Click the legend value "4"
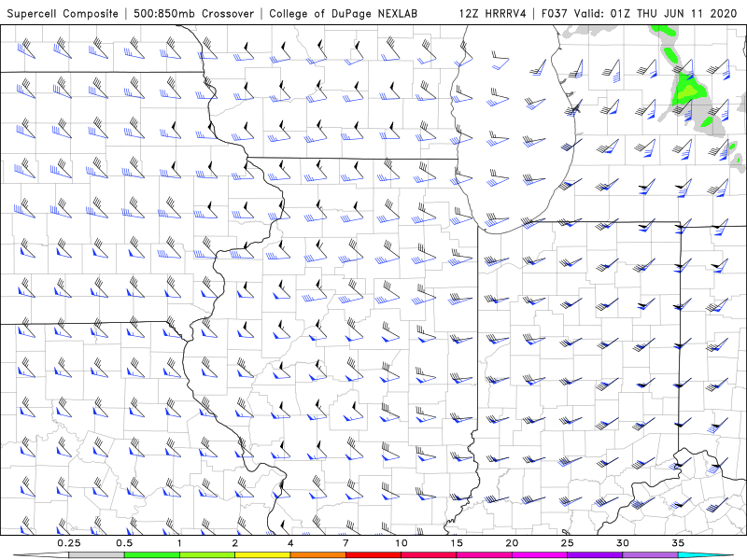747x560 pixels. pyautogui.click(x=290, y=543)
